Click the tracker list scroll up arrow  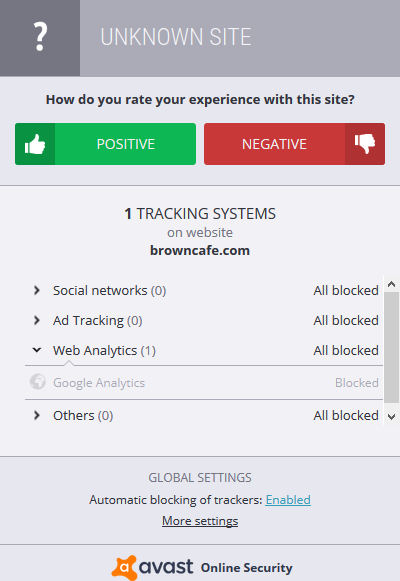391,284
